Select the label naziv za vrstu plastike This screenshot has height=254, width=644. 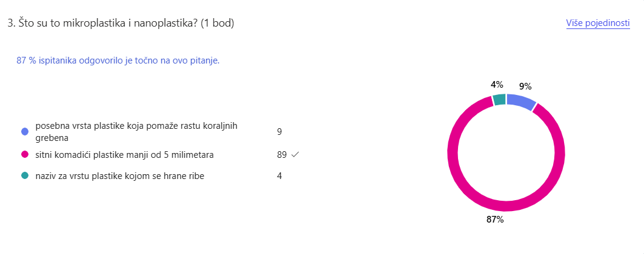pyautogui.click(x=115, y=176)
